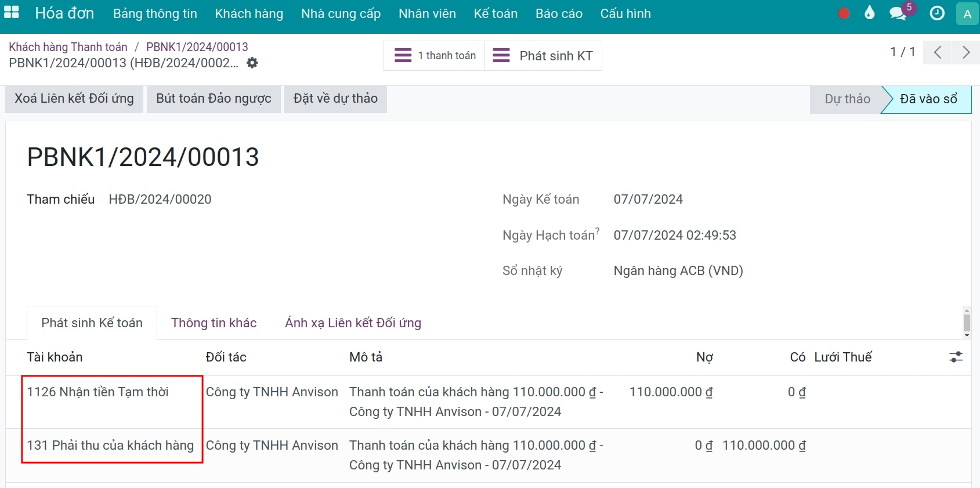The image size is (980, 488).
Task: Click partner Công ty TNHH Anvison in 1126 row
Action: pos(272,392)
